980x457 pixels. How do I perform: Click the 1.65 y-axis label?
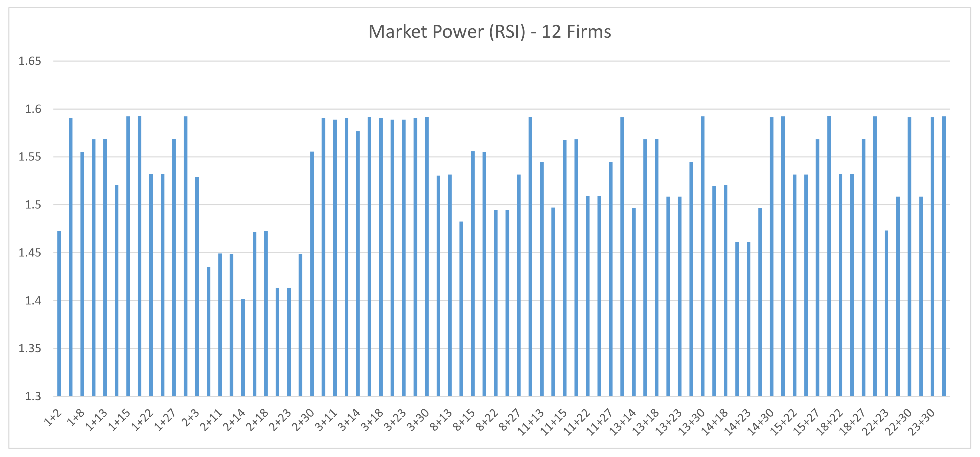pyautogui.click(x=30, y=61)
